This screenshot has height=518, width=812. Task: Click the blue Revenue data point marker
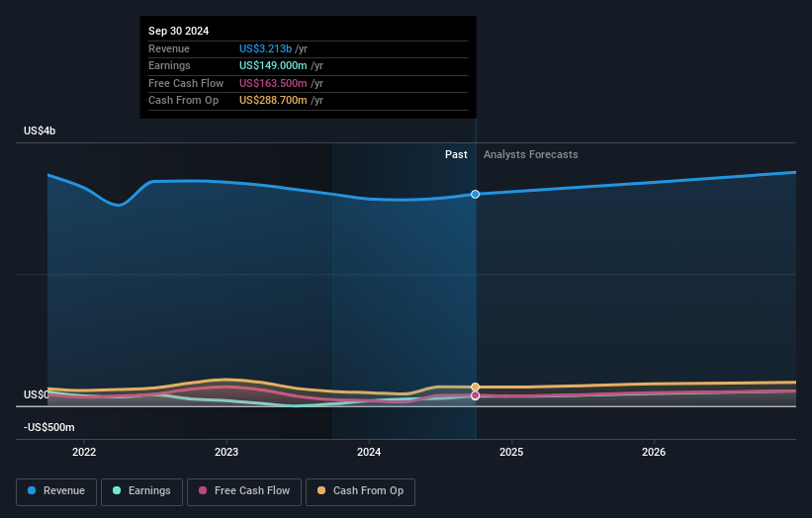475,194
